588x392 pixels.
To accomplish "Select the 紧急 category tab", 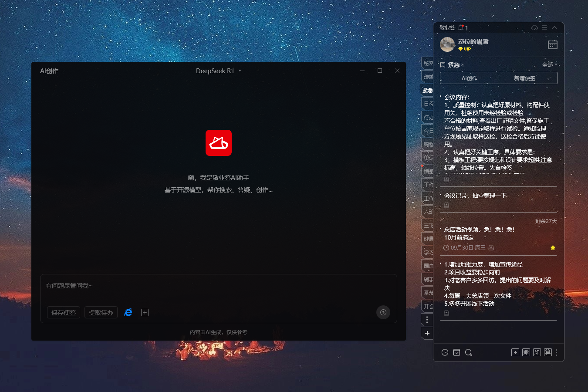I will pyautogui.click(x=427, y=90).
